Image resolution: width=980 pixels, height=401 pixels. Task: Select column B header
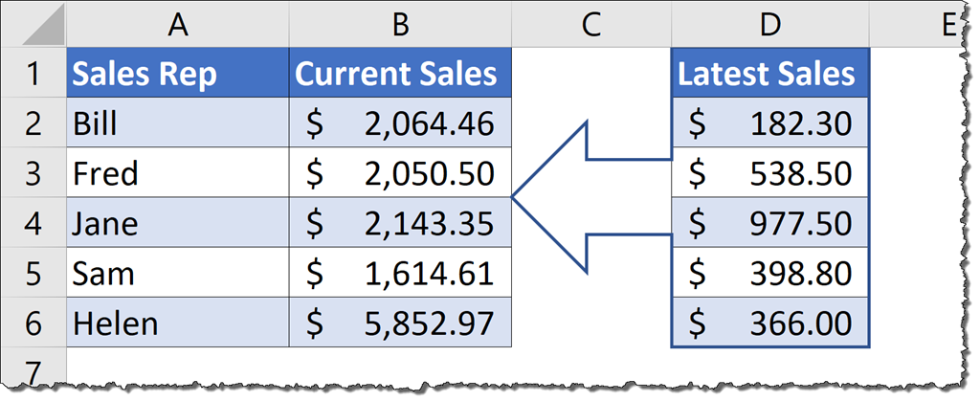click(400, 26)
